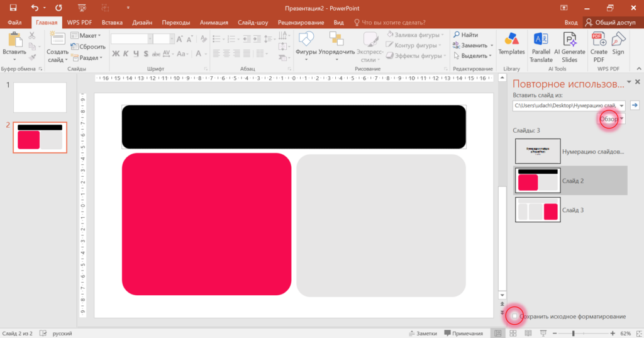Screen dimensions: 644x338
Task: Switch to the Вставка tab
Action: pos(112,23)
